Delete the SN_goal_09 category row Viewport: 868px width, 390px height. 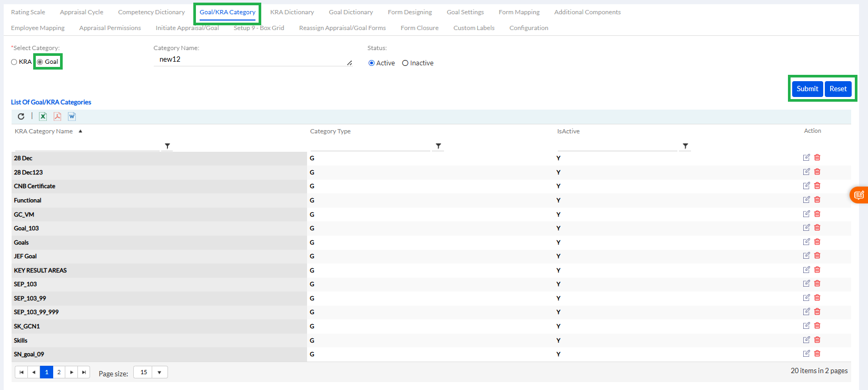(x=817, y=354)
